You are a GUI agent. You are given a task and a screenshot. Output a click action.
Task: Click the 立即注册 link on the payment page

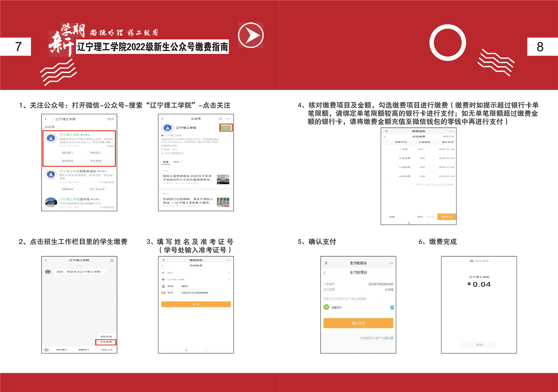pyautogui.click(x=388, y=338)
